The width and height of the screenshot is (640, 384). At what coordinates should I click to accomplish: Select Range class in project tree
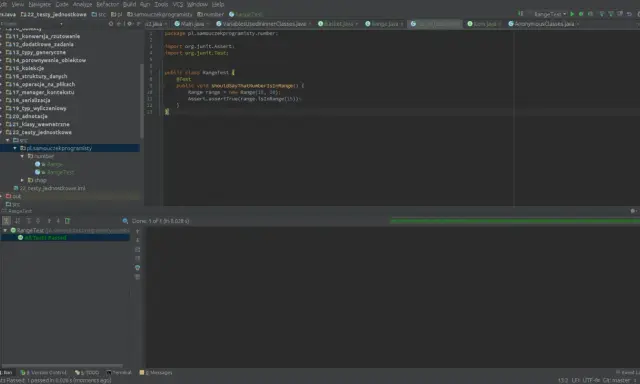[x=49, y=164]
